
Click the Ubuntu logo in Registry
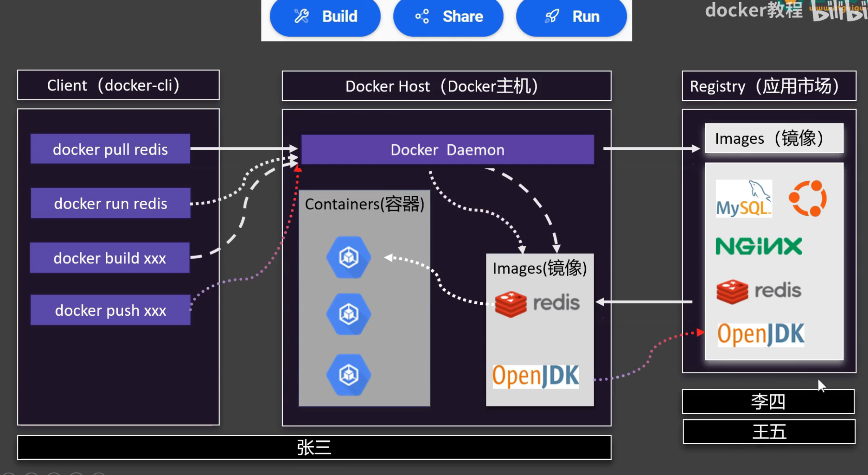(807, 198)
